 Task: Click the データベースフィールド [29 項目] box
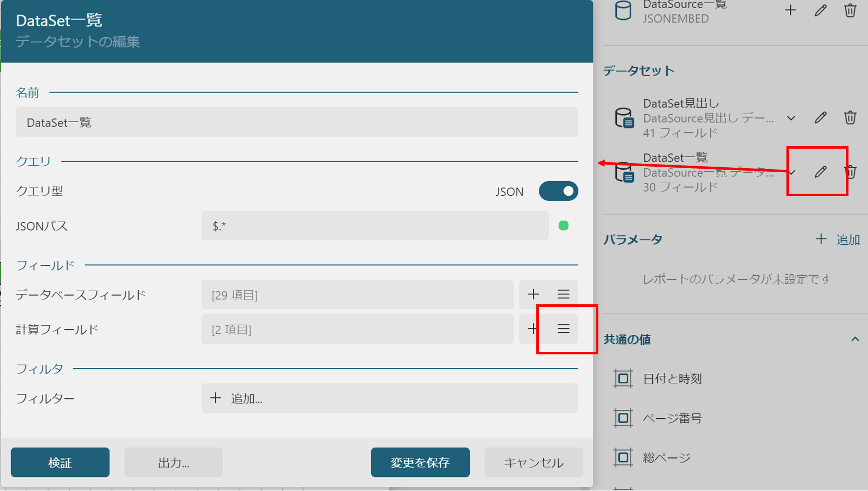point(358,295)
